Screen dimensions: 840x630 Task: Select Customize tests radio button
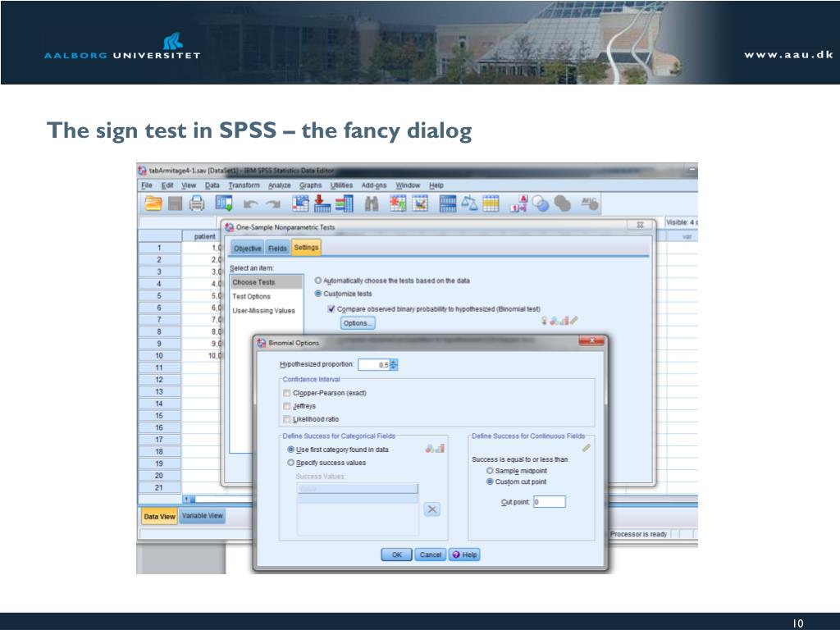click(318, 294)
